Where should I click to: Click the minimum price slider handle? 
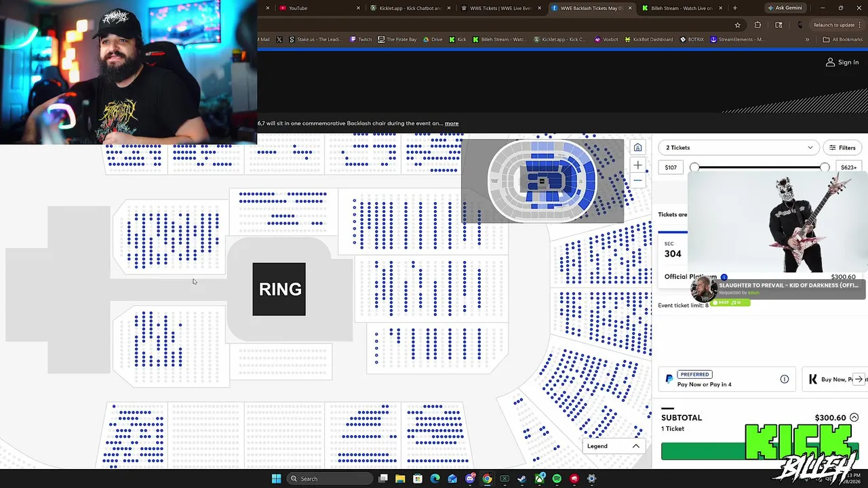[694, 167]
